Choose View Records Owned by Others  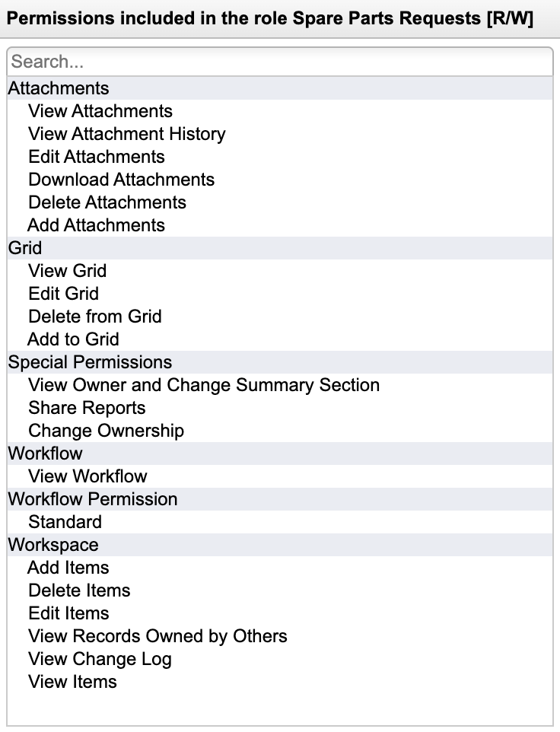coord(157,636)
